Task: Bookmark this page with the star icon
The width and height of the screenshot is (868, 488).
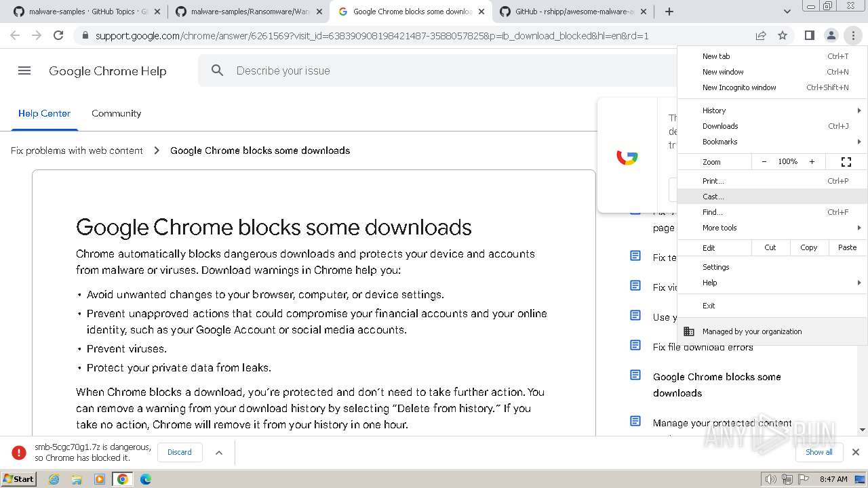Action: pyautogui.click(x=783, y=35)
